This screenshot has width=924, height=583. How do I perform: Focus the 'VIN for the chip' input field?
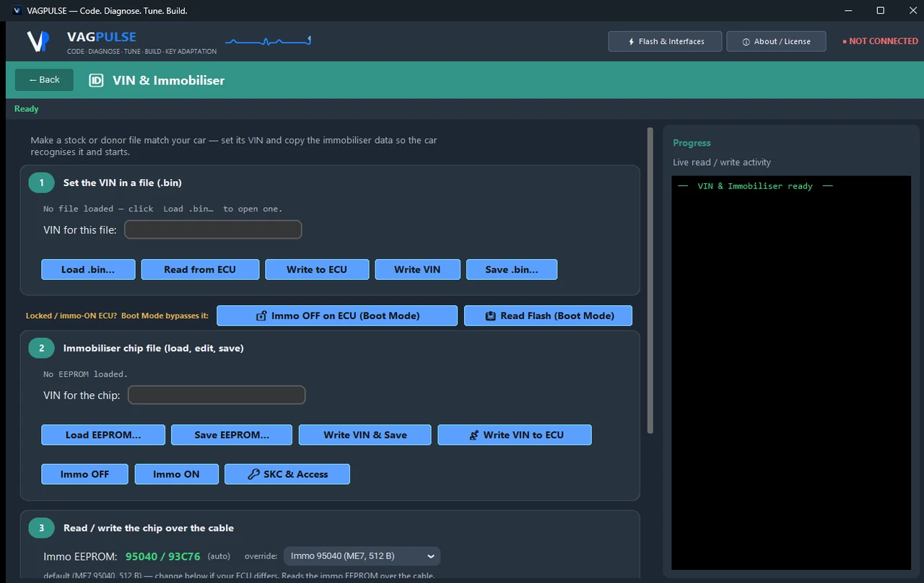pyautogui.click(x=217, y=395)
